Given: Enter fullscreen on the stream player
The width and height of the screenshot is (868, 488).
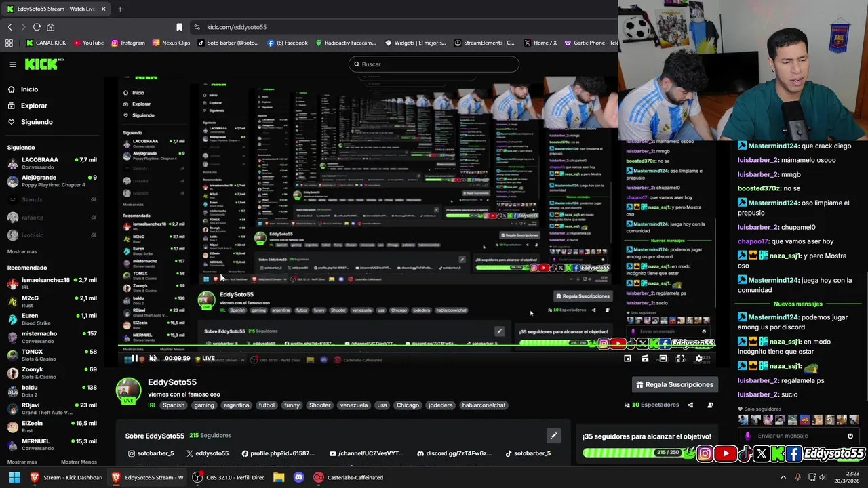Looking at the screenshot, I should pos(680,359).
